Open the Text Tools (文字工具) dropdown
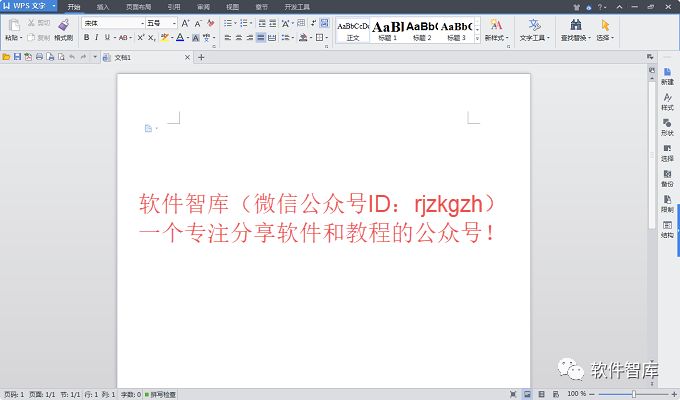Screen dimensions: 680x400 click(x=534, y=30)
